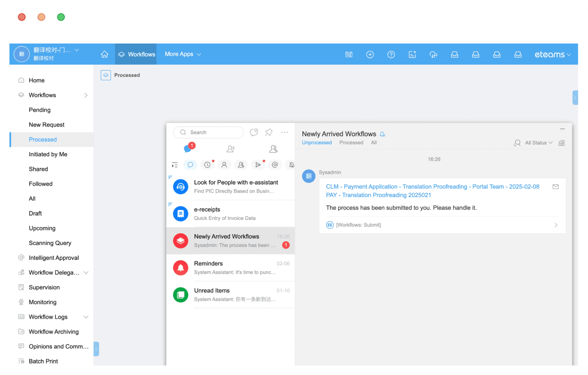Open the organization switcher dropdown arrow
The width and height of the screenshot is (588, 375).
coord(77,50)
